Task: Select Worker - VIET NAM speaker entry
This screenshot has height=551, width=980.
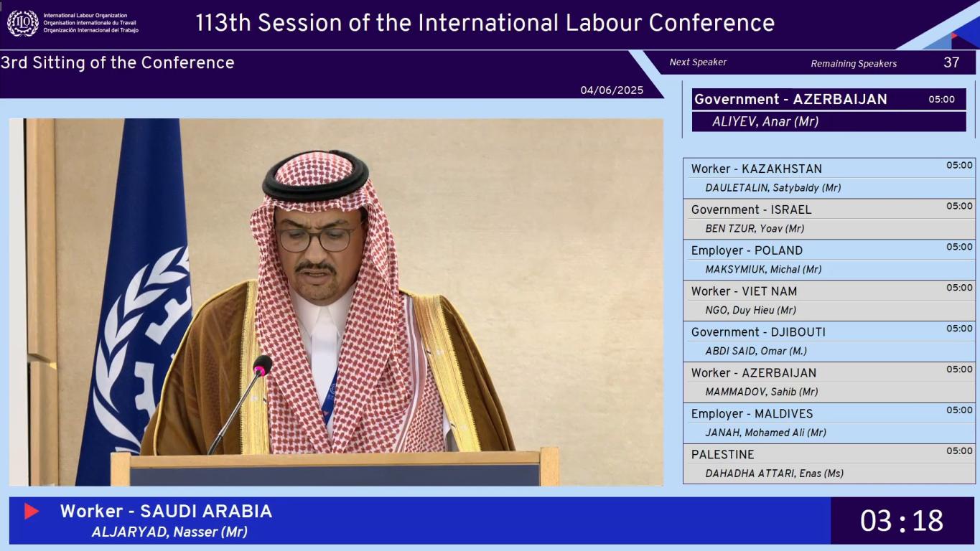Action: 829,301
